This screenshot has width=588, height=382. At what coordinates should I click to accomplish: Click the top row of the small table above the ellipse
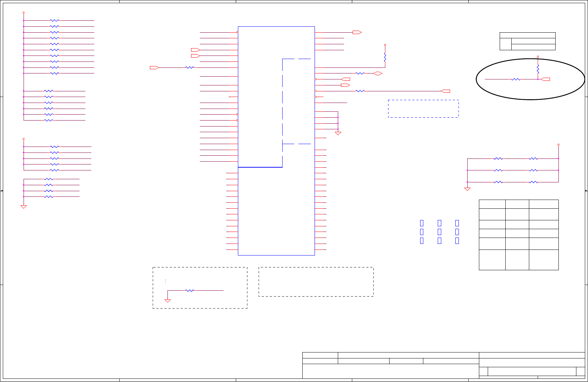(x=527, y=35)
